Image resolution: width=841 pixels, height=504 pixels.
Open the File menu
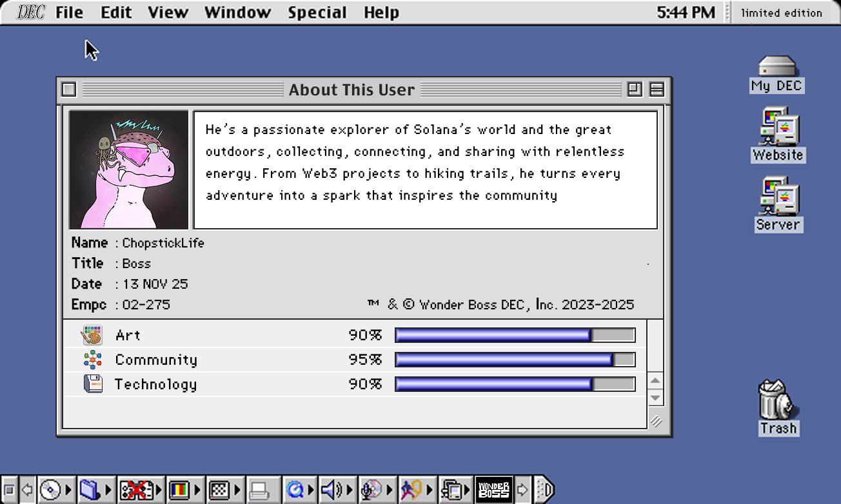(x=69, y=12)
